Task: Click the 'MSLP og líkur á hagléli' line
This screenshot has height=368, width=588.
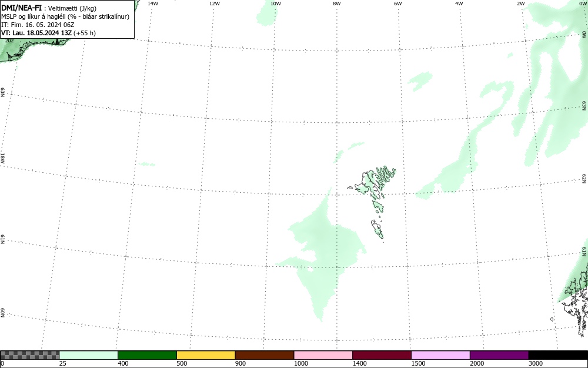Action: click(x=65, y=16)
